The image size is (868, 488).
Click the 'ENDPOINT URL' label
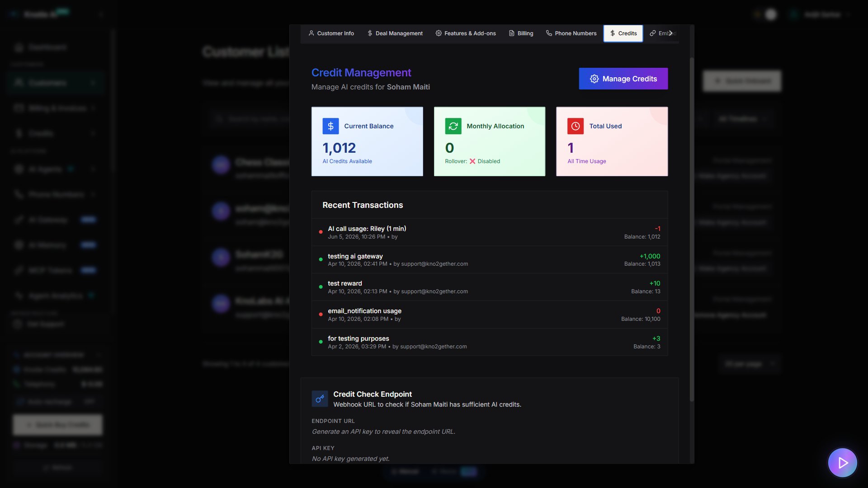(x=333, y=421)
